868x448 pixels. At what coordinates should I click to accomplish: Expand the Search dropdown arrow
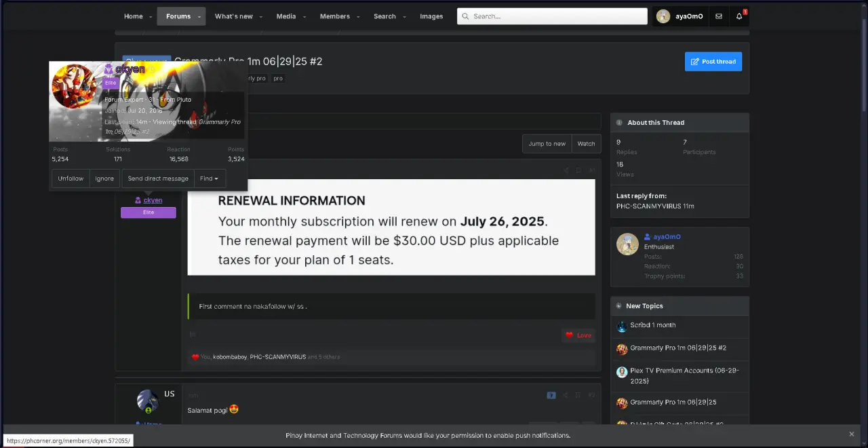point(404,17)
